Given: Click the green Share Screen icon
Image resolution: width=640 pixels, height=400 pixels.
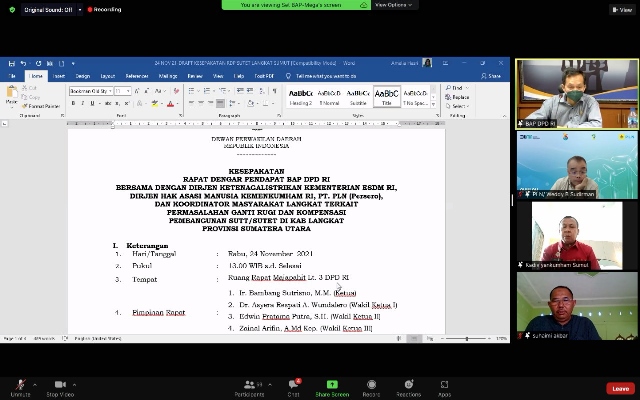Looking at the screenshot, I should [332, 384].
